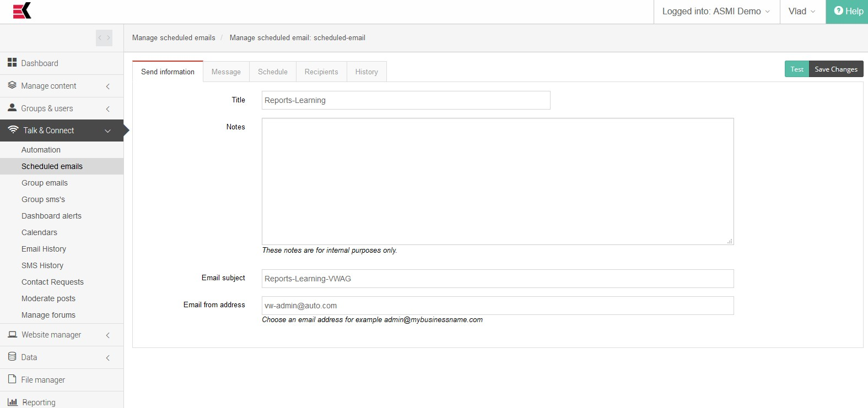Select Scheduled emails in the sidebar
The image size is (868, 408).
pyautogui.click(x=62, y=166)
